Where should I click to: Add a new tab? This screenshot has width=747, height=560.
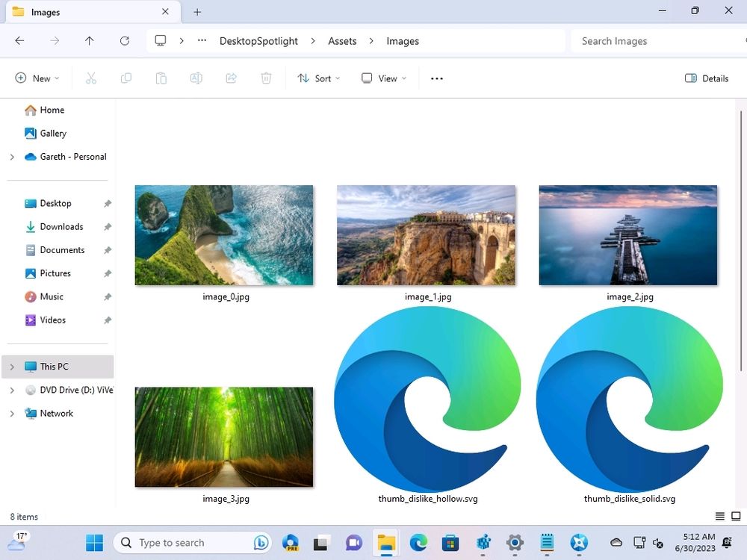click(x=197, y=12)
